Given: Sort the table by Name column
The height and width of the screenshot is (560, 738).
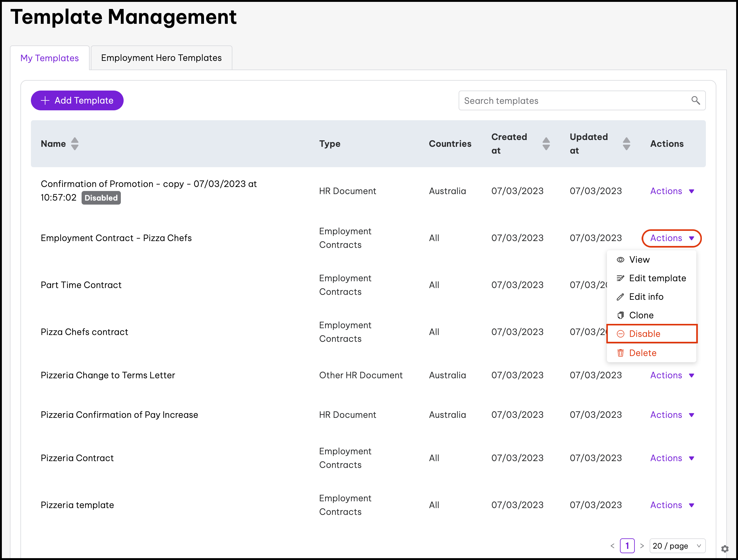Looking at the screenshot, I should [x=75, y=144].
